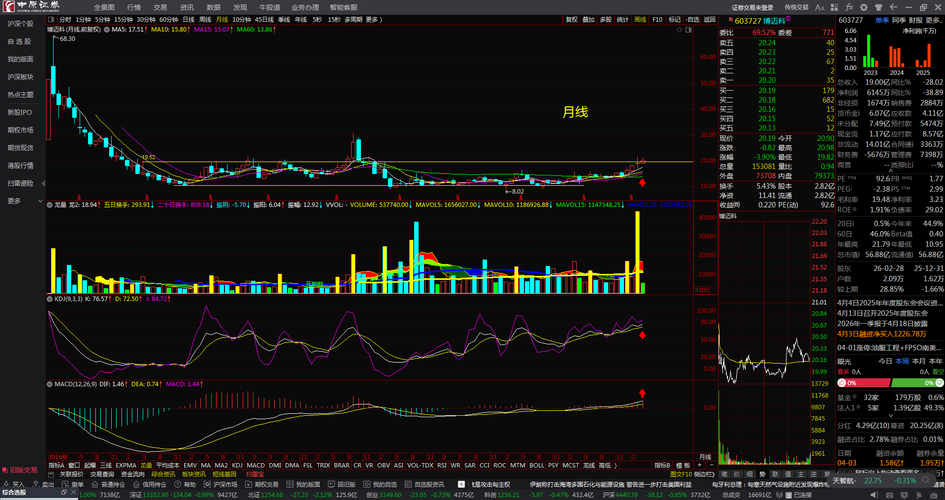The height and width of the screenshot is (500, 945).
Task: Open the 指标B indicator group selector
Action: [x=662, y=465]
